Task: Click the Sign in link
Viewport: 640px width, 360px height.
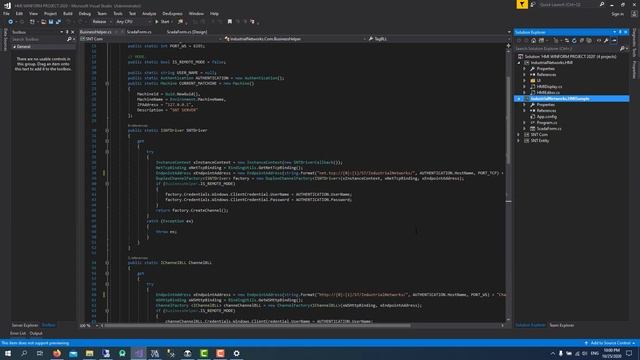Action: pyautogui.click(x=618, y=14)
